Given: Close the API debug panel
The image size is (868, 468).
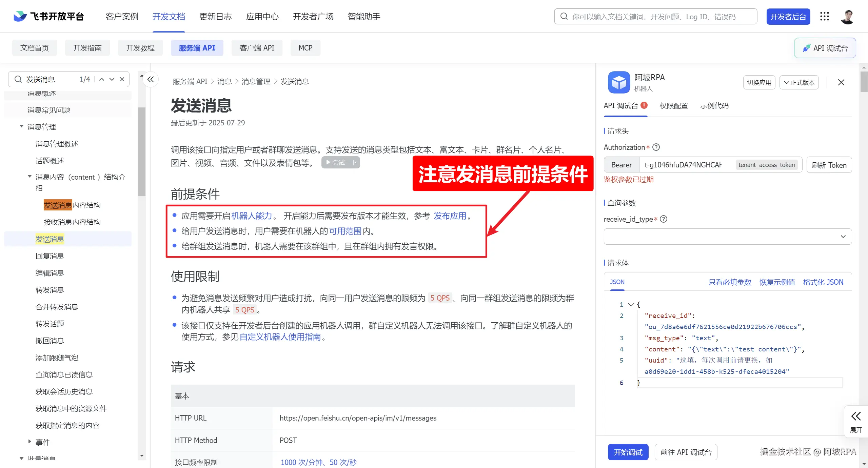Looking at the screenshot, I should (841, 82).
